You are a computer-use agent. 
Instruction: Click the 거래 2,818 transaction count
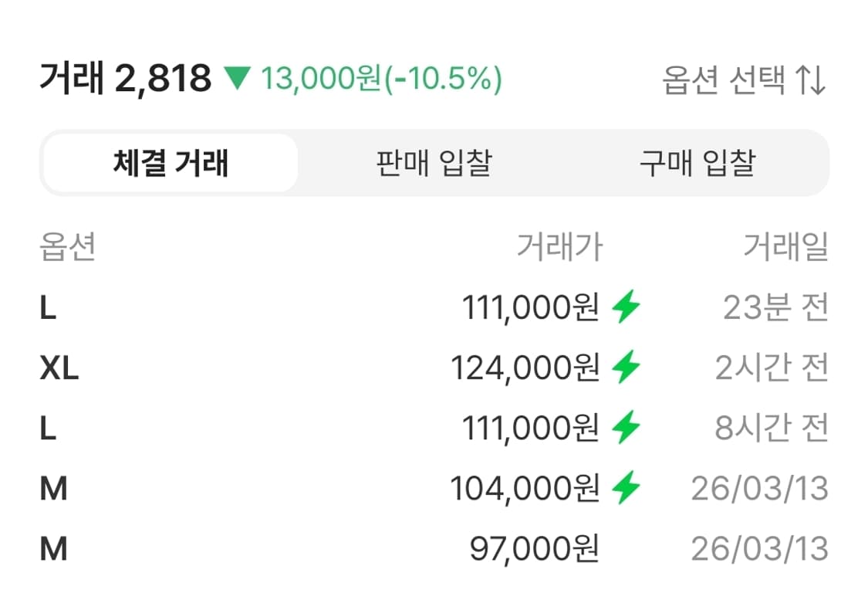[x=123, y=78]
